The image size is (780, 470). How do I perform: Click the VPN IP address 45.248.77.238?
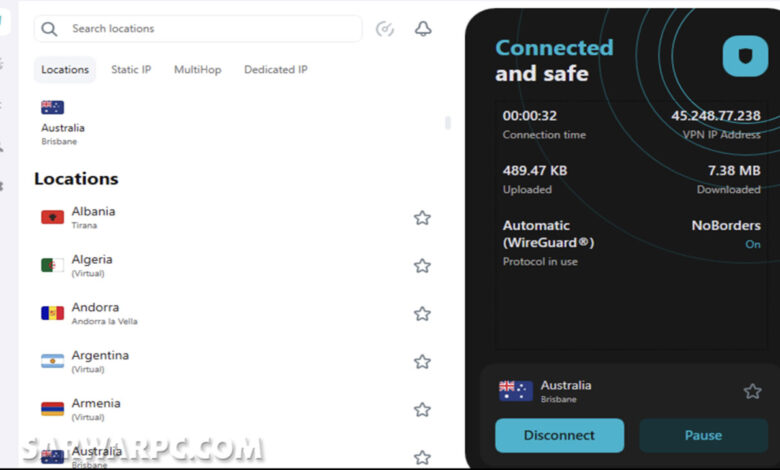(715, 116)
